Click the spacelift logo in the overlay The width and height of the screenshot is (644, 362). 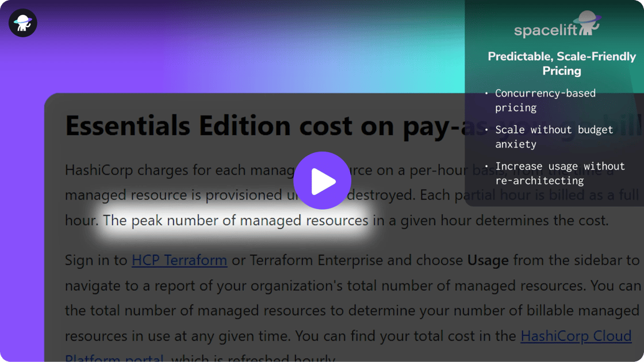557,24
